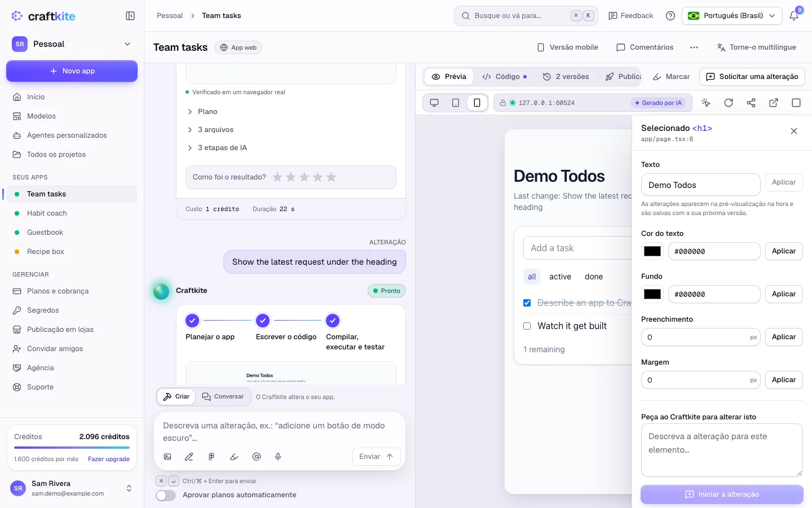This screenshot has width=812, height=508.
Task: Open notifications bell
Action: coord(794,16)
